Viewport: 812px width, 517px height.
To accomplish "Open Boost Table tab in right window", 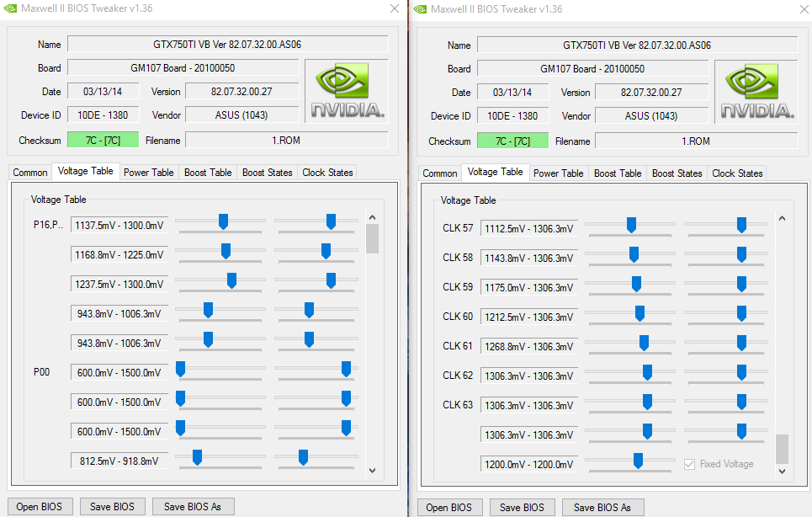I will [x=618, y=173].
